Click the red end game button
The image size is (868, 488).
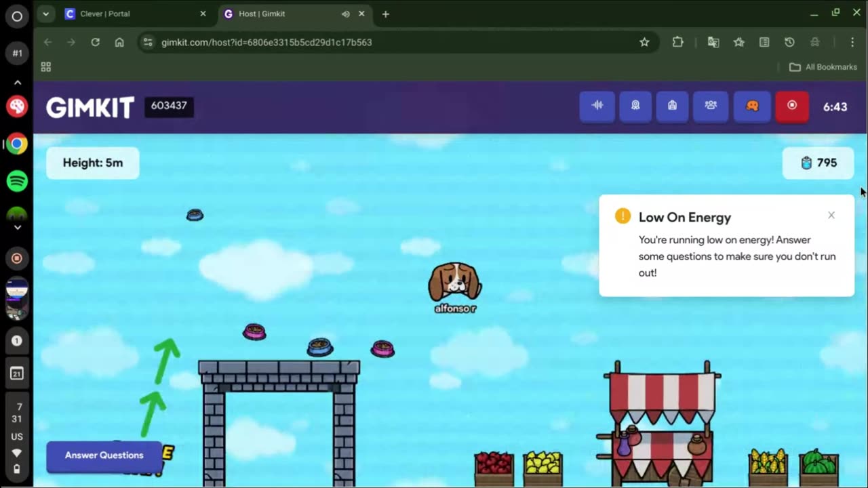point(791,106)
